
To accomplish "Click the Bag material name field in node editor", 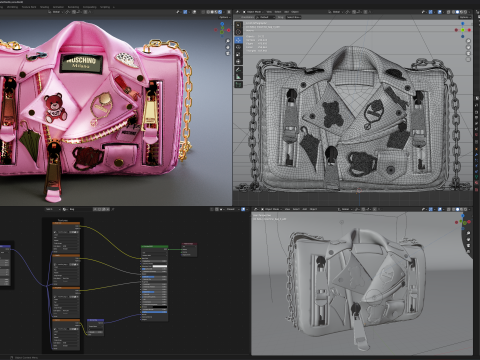I will click(80, 209).
